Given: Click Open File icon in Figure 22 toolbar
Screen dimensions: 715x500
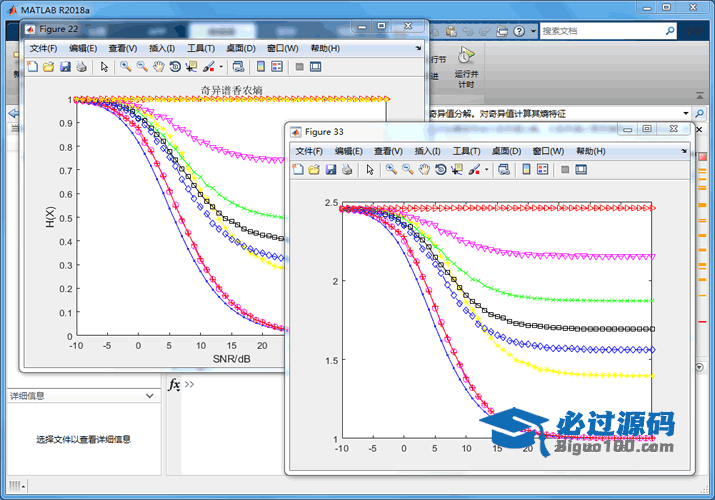Looking at the screenshot, I should [48, 67].
